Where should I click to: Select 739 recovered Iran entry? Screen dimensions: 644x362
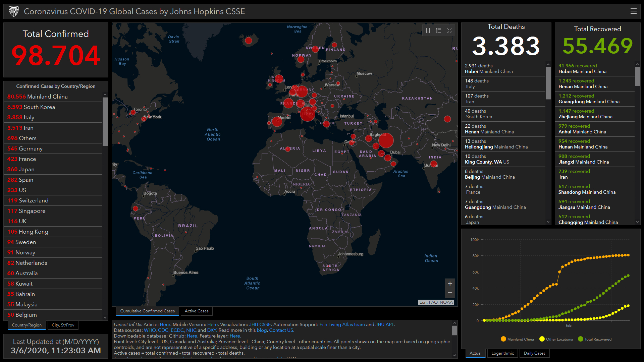pos(595,174)
